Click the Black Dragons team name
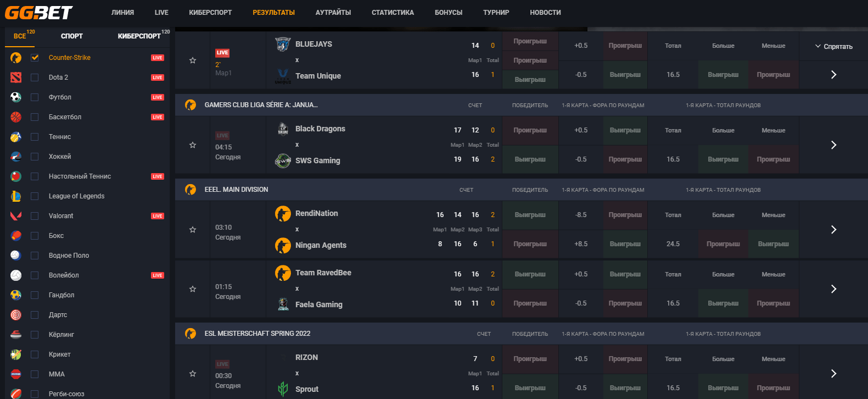868x399 pixels. click(320, 129)
